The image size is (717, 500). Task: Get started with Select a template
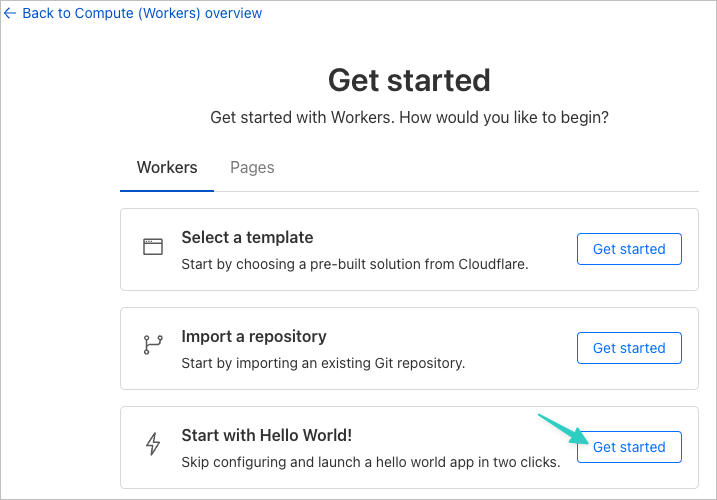(629, 249)
